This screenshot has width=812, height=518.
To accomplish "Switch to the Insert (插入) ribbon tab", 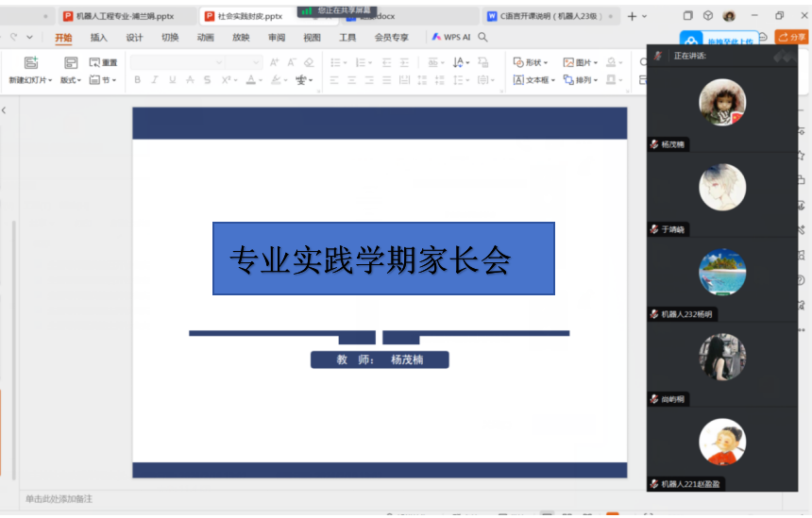I will click(98, 38).
